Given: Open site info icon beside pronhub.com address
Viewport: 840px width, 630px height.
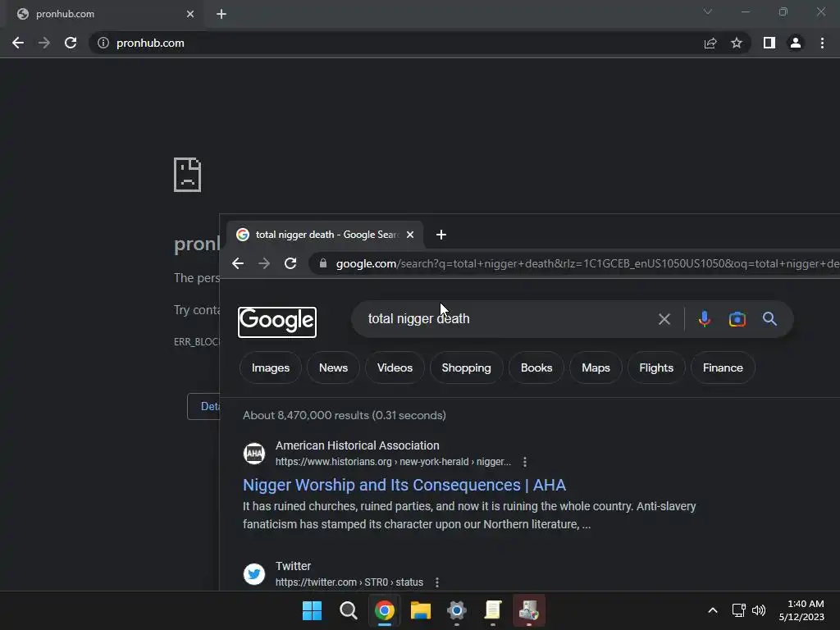Looking at the screenshot, I should [103, 43].
